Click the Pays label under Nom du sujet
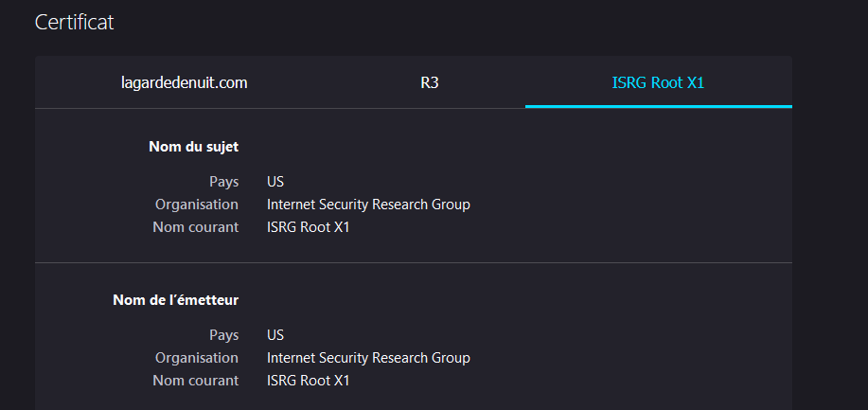 click(x=224, y=182)
